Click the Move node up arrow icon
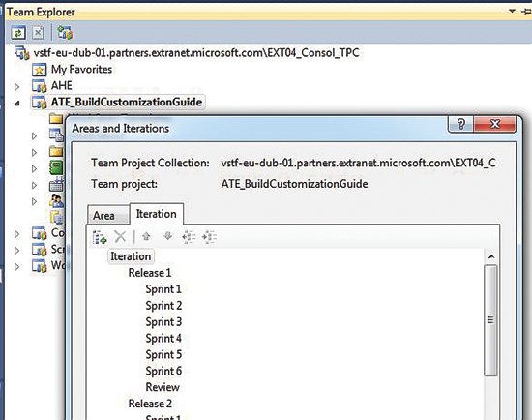Image resolution: width=532 pixels, height=420 pixels. [146, 236]
